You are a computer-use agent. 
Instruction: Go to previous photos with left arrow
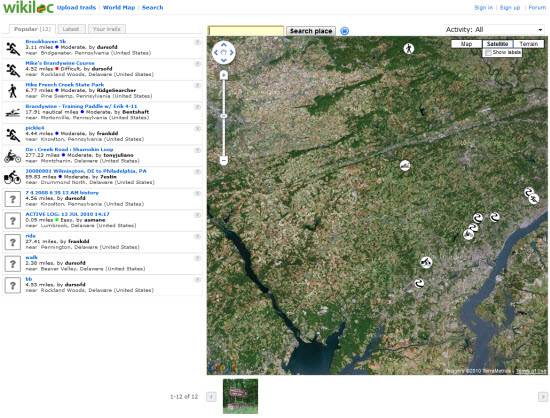tap(211, 397)
